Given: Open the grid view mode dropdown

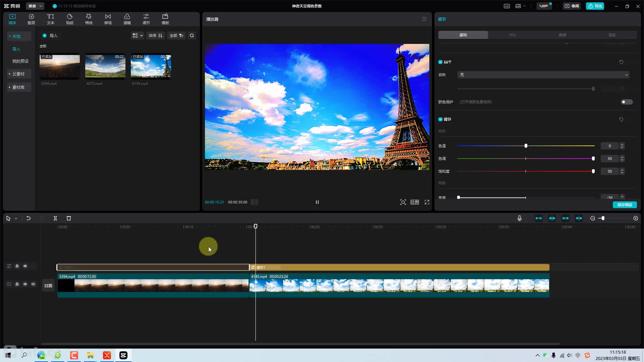Looking at the screenshot, I should 138,36.
